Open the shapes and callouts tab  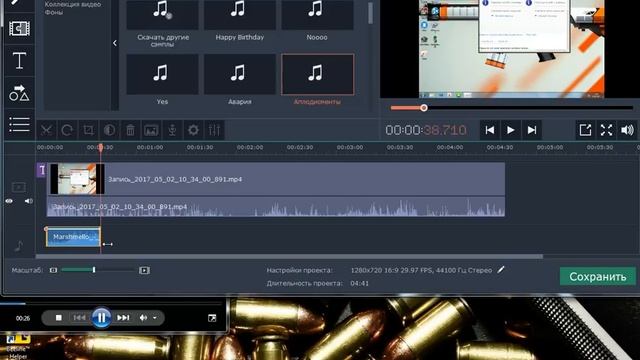pyautogui.click(x=19, y=93)
